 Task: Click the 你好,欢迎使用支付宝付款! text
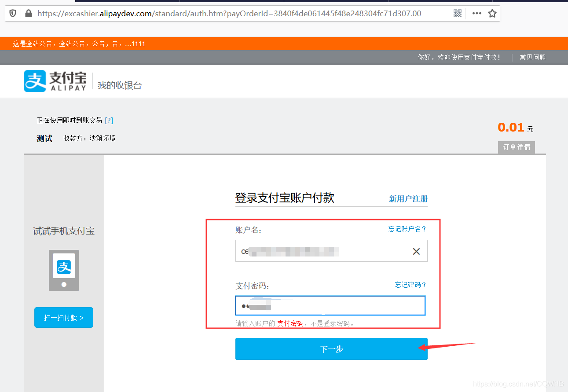(x=459, y=57)
